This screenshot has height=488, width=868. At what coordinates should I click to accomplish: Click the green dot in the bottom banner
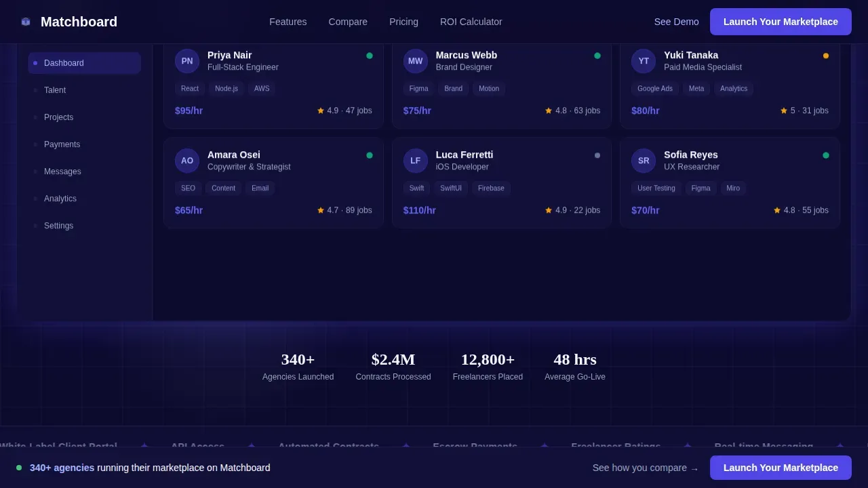[x=19, y=468]
